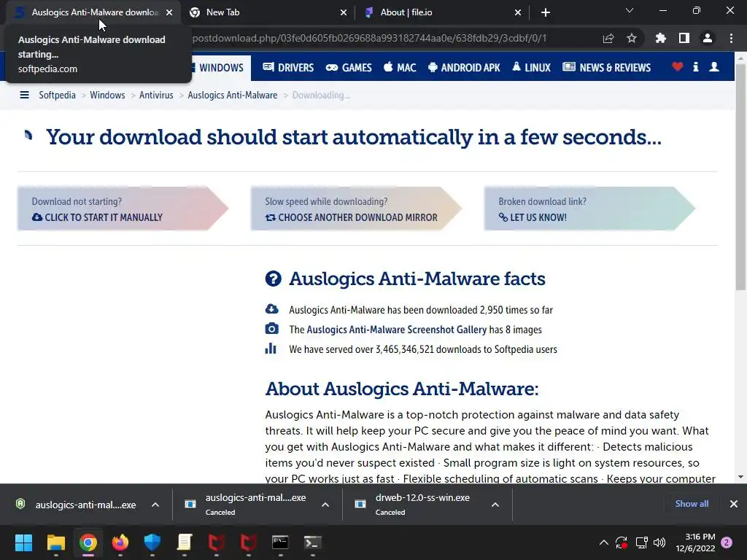
Task: Click the share page icon in address bar
Action: coord(608,39)
